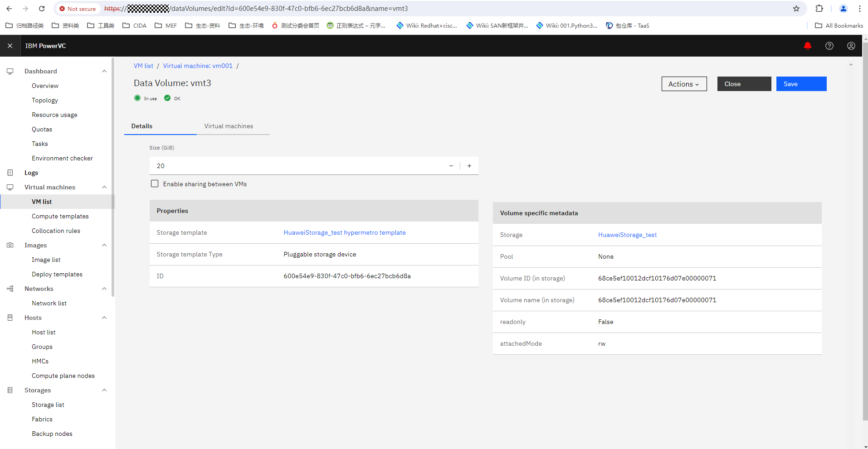Collapse the Hosts section chevron

point(104,318)
